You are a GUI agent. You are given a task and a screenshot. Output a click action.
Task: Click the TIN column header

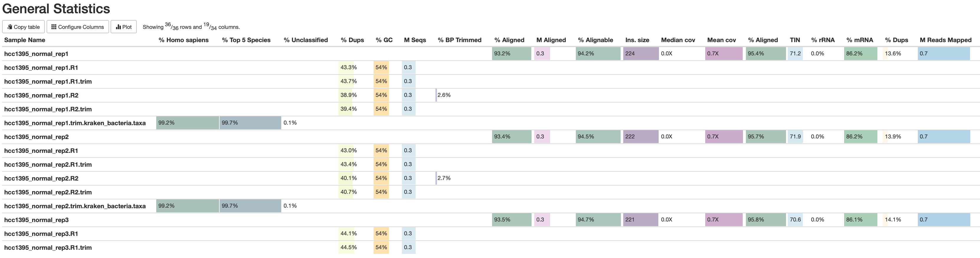point(795,40)
